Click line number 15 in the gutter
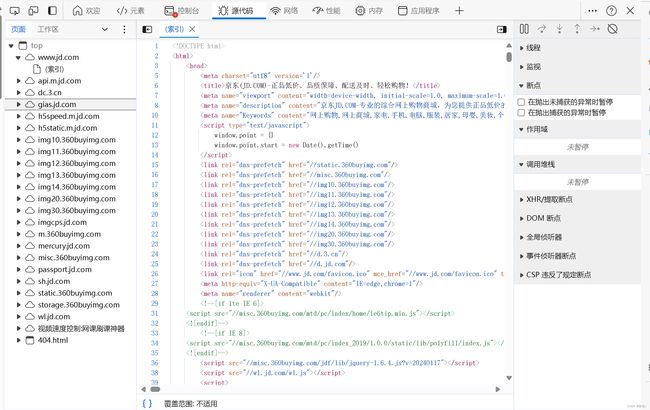The height and width of the screenshot is (410, 650). 155,165
